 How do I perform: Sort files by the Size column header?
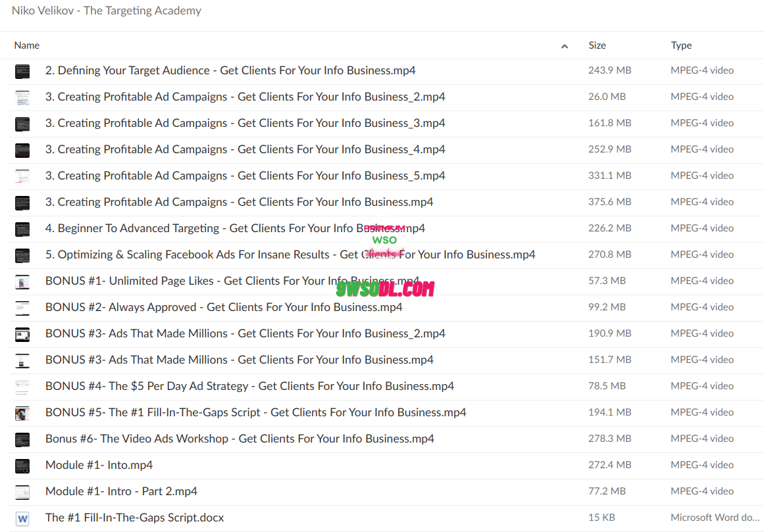coord(597,45)
